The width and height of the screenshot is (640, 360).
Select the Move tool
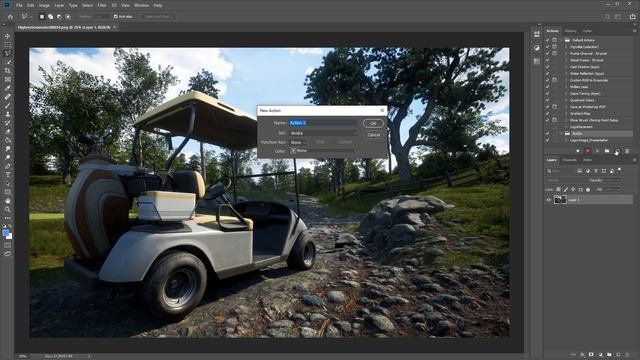click(7, 36)
